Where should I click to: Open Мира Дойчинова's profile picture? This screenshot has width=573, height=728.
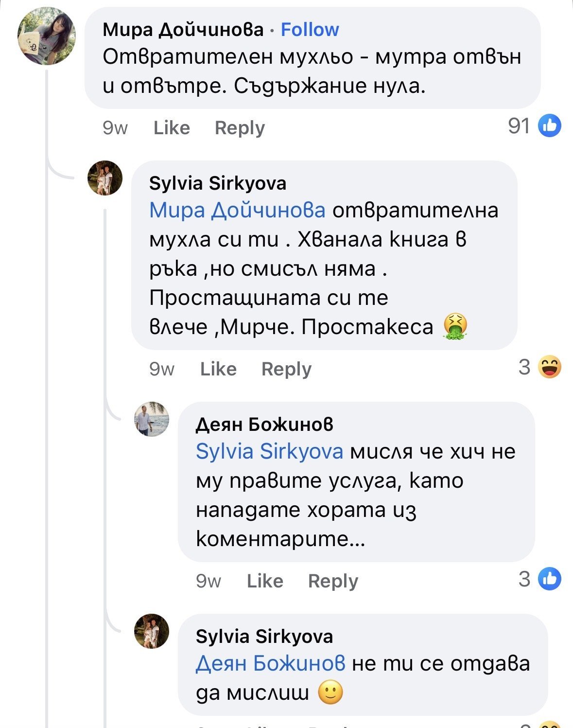click(47, 36)
